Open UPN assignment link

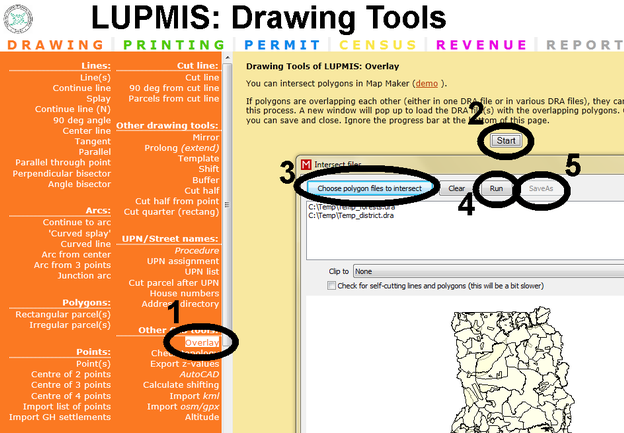click(183, 261)
